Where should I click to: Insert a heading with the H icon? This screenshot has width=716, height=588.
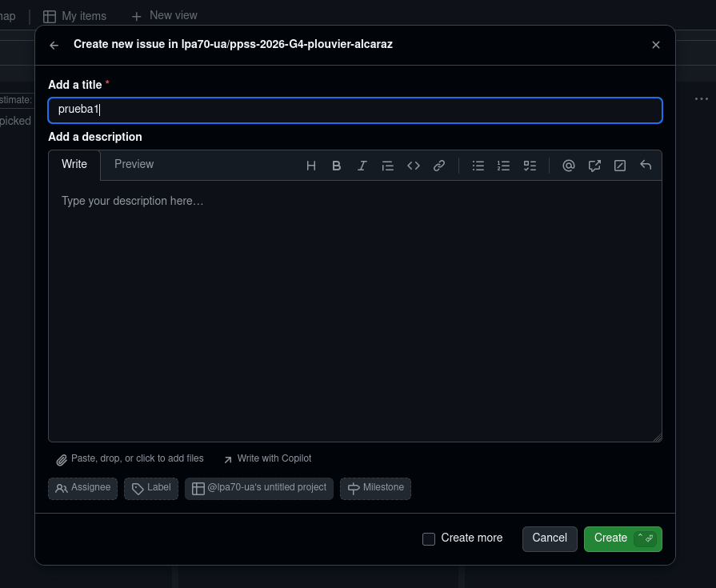click(311, 166)
